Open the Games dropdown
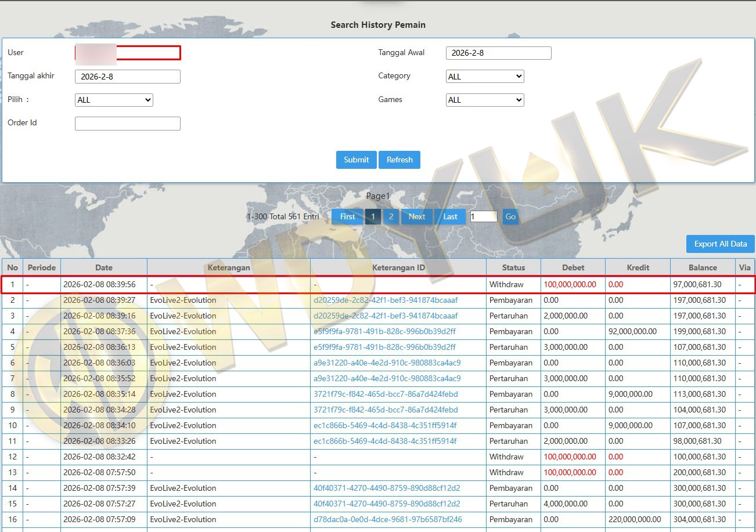Screen dimensions: 756x532 [485, 100]
